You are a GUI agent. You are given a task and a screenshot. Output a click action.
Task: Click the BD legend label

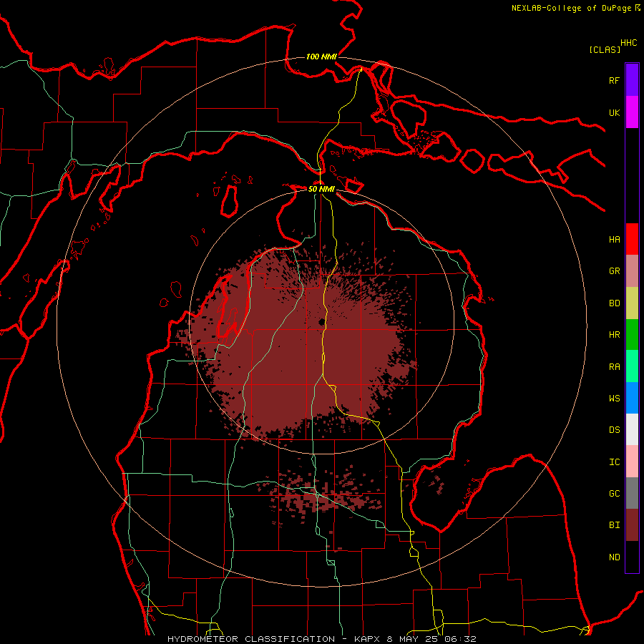[614, 303]
